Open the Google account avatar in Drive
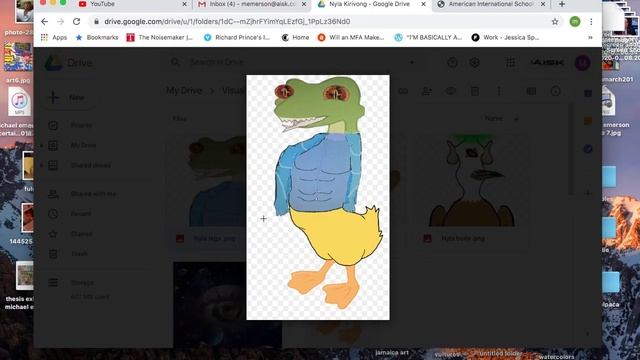 coord(582,62)
